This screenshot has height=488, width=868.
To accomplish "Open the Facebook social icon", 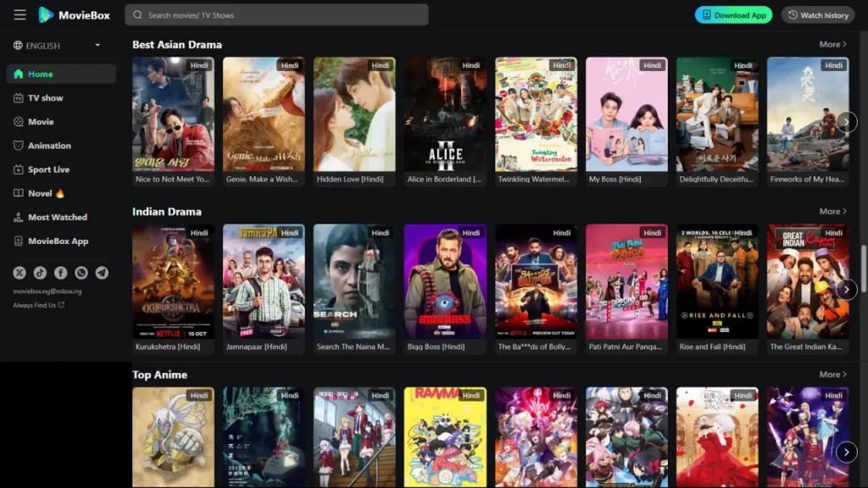I will [x=60, y=272].
